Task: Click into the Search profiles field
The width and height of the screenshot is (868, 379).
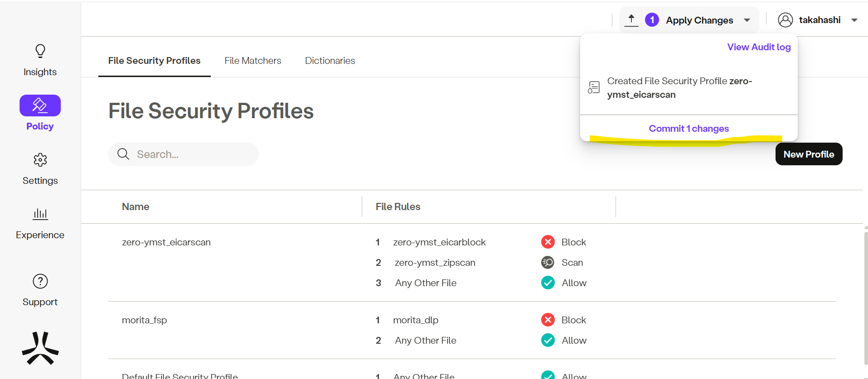Action: click(x=190, y=154)
